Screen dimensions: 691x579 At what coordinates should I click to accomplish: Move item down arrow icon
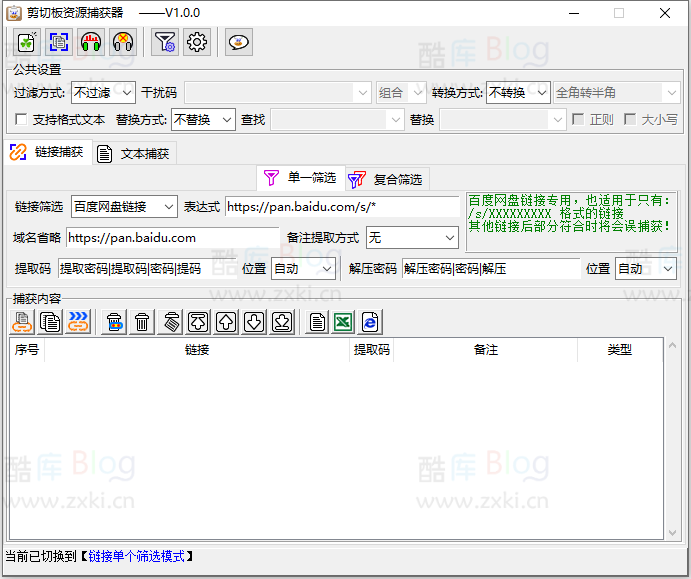click(x=254, y=322)
